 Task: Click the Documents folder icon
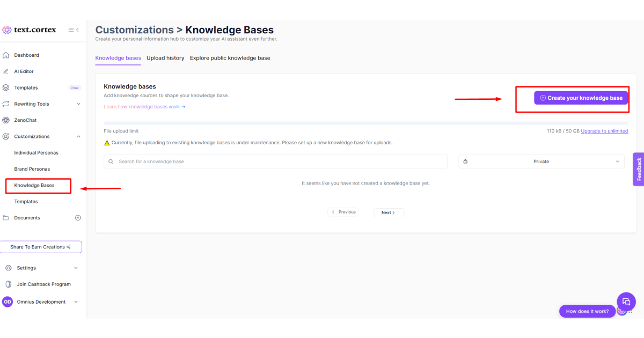[6, 218]
